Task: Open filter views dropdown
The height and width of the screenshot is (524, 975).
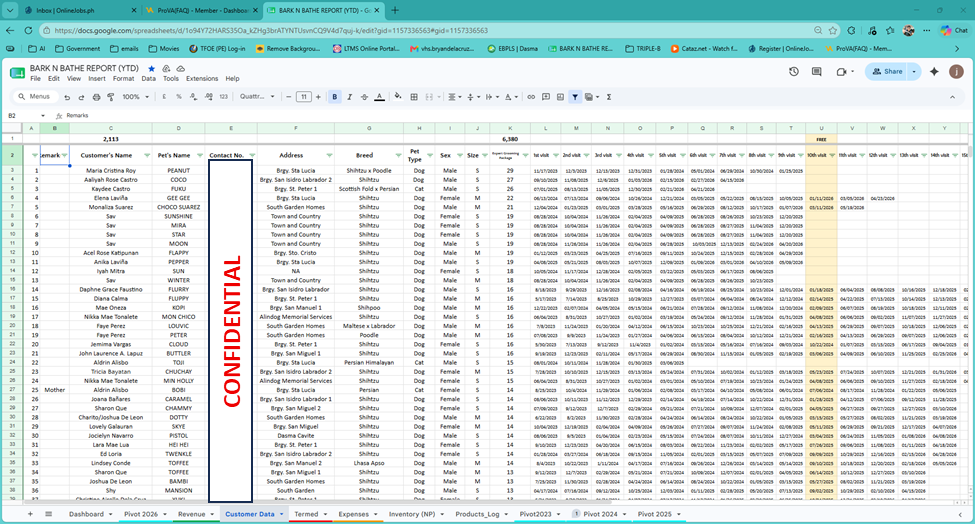Action: pyautogui.click(x=591, y=97)
